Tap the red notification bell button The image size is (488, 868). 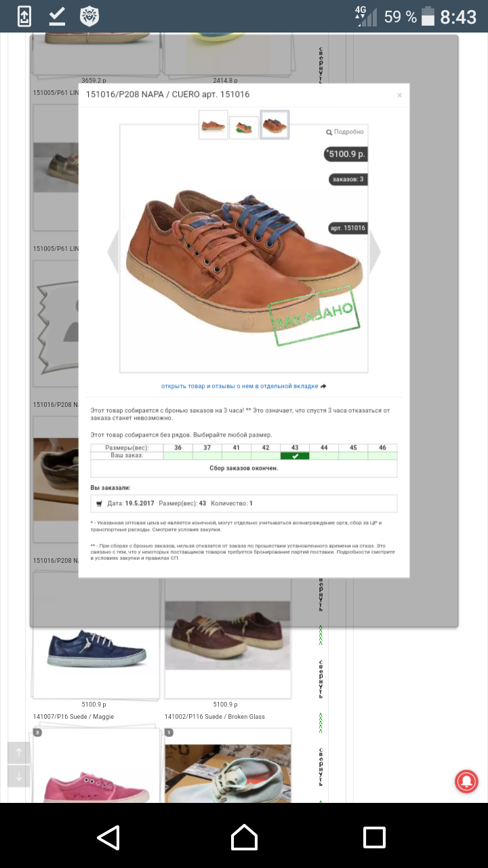click(x=466, y=781)
